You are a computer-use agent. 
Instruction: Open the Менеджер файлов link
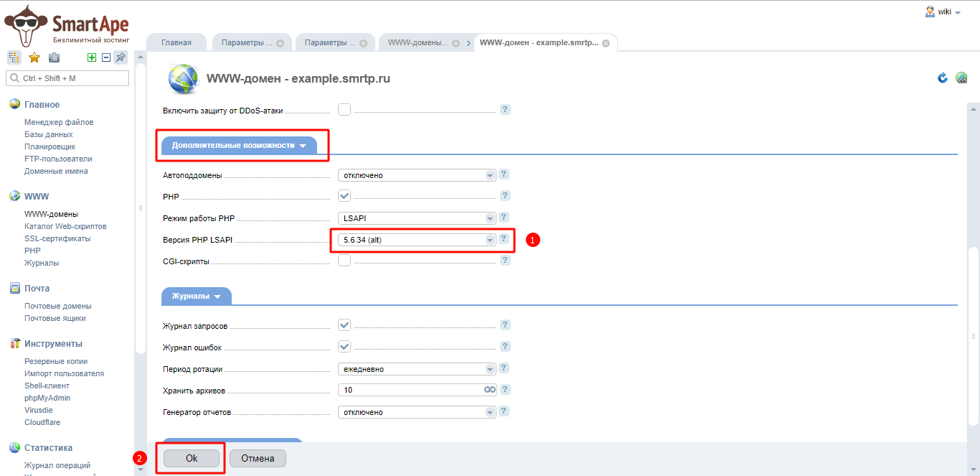[59, 122]
